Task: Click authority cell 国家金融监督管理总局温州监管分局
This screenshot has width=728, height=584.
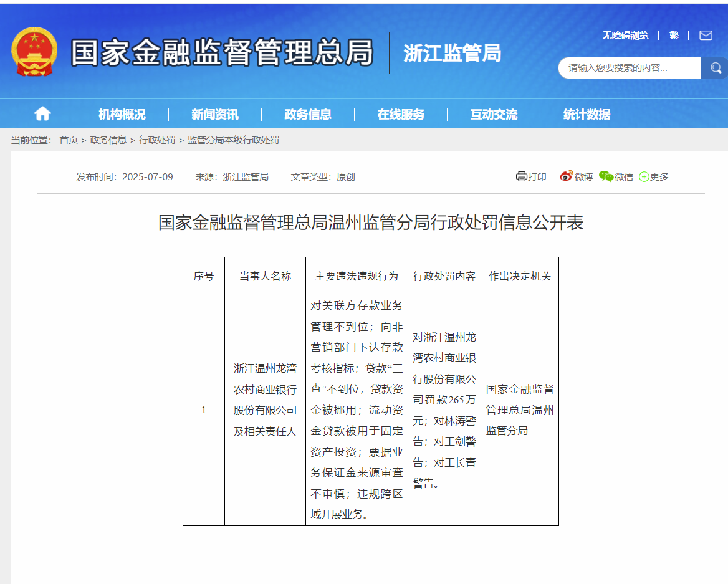Action: point(520,410)
